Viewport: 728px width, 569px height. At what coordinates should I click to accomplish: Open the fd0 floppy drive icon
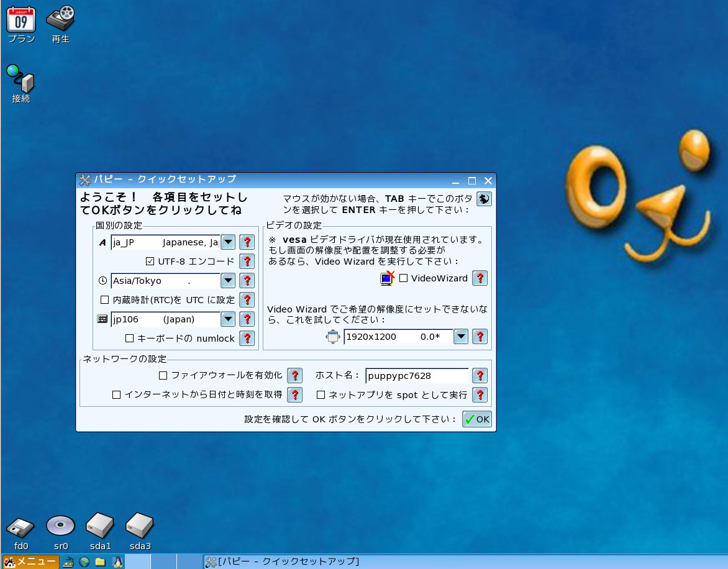coord(21,527)
